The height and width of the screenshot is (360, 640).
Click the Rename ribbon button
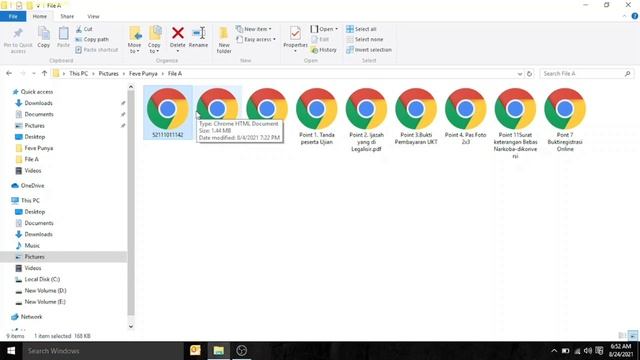(198, 38)
